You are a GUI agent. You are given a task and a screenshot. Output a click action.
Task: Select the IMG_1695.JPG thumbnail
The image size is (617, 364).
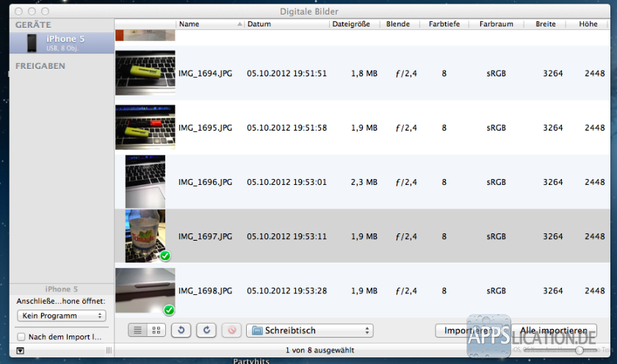coord(145,127)
